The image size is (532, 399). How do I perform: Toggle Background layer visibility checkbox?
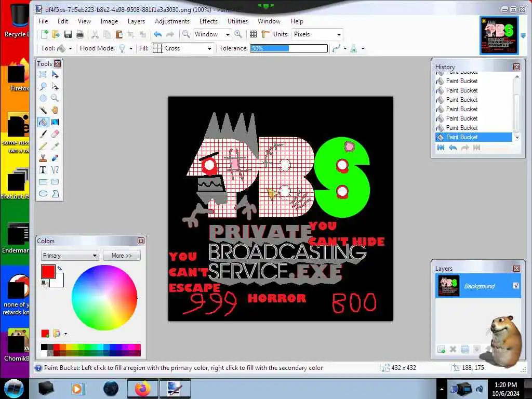click(x=516, y=286)
